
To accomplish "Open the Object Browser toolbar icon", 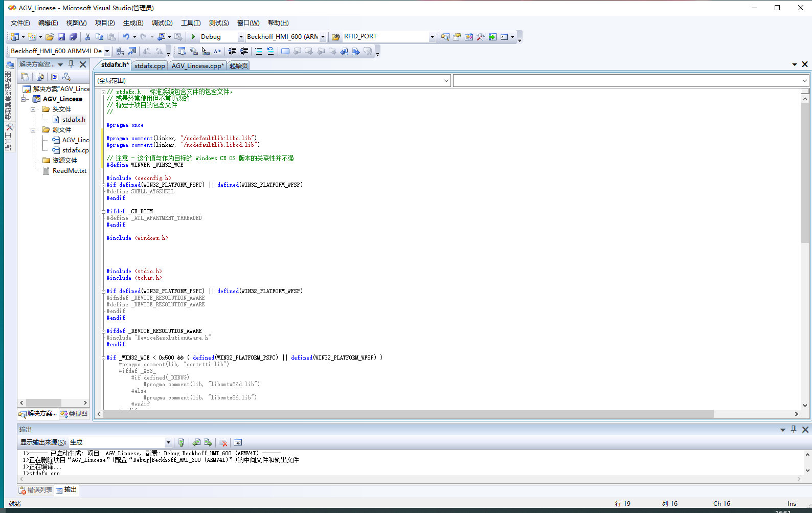I will point(469,37).
